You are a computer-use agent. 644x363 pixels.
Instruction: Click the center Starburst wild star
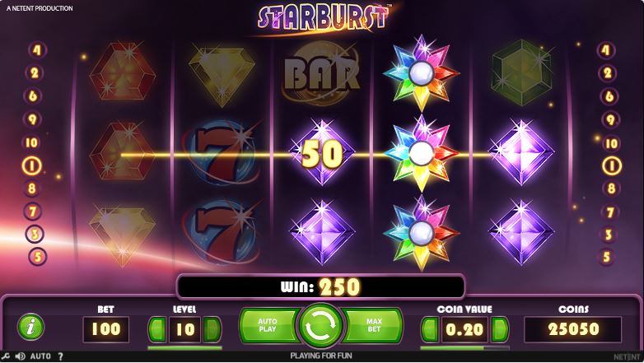[421, 153]
